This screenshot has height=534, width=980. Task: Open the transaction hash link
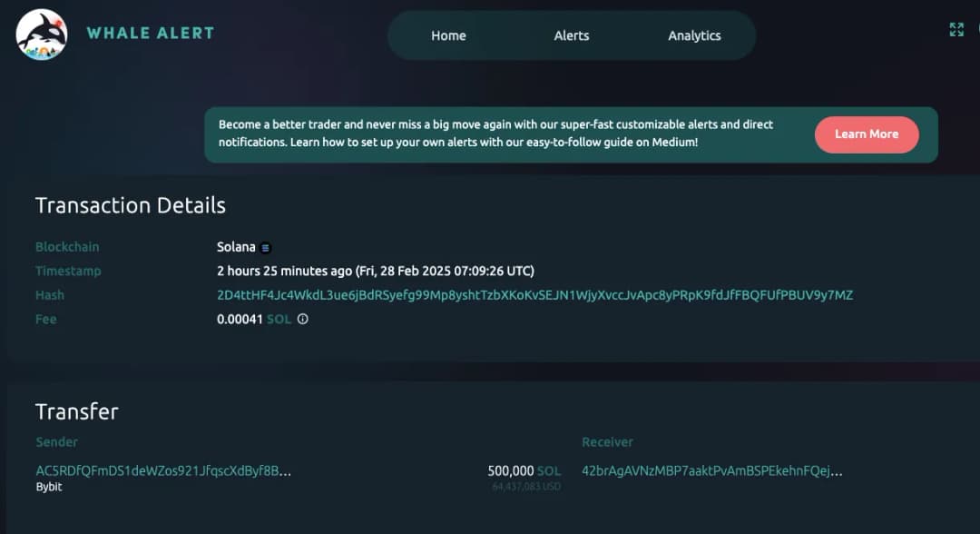(534, 295)
